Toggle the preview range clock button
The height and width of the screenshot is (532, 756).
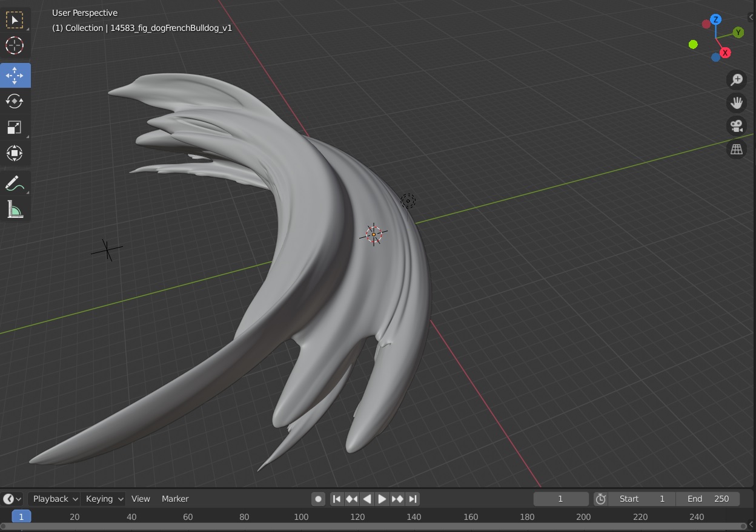click(600, 499)
